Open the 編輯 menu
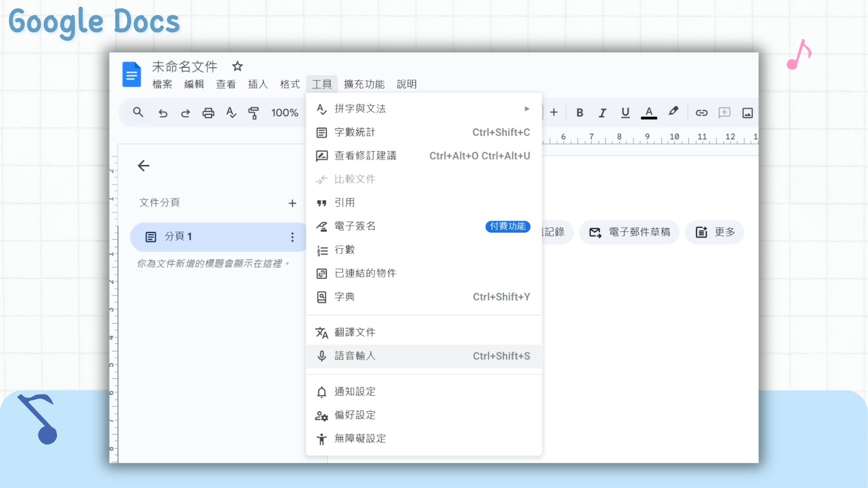Image resolution: width=868 pixels, height=488 pixels. [x=194, y=84]
